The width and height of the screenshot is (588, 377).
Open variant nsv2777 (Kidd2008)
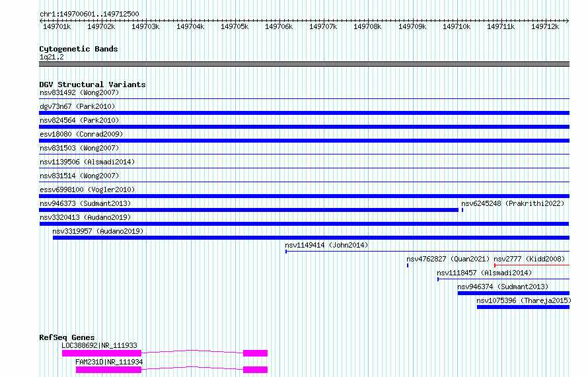tap(529, 259)
